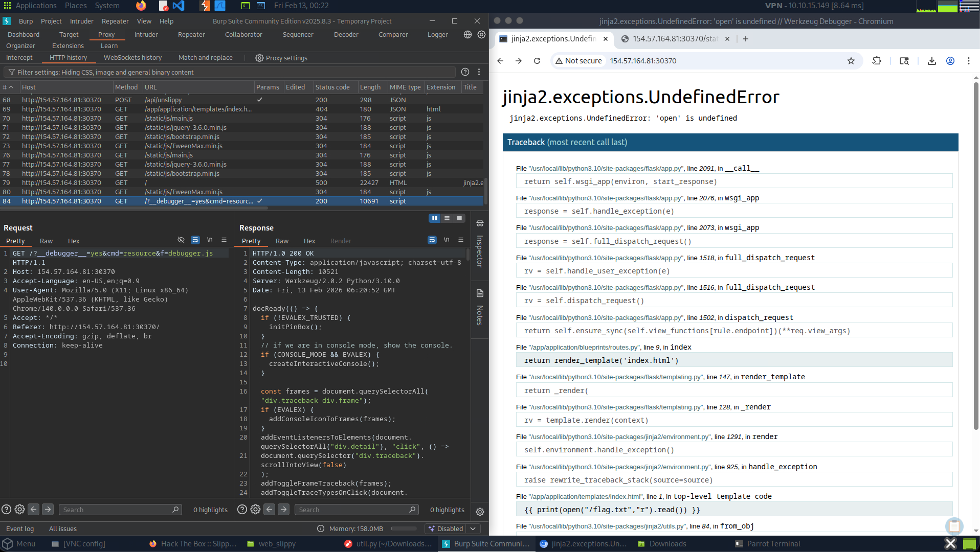Click the Response search input field

coord(353,510)
